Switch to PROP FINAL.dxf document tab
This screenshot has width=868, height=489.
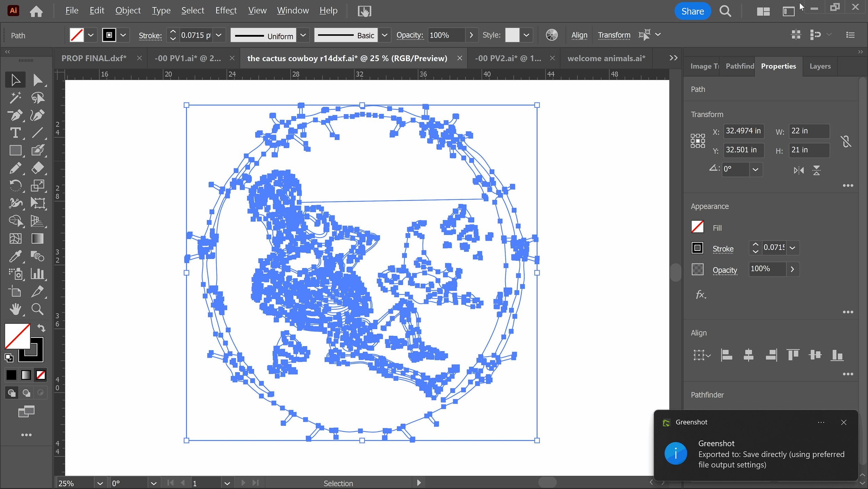tap(94, 58)
